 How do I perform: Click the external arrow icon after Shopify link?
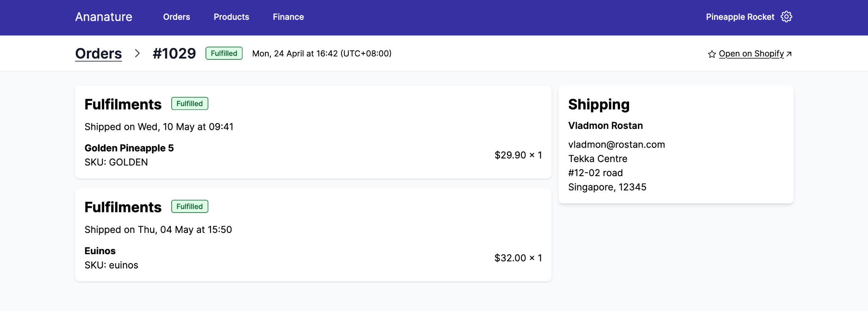(789, 54)
